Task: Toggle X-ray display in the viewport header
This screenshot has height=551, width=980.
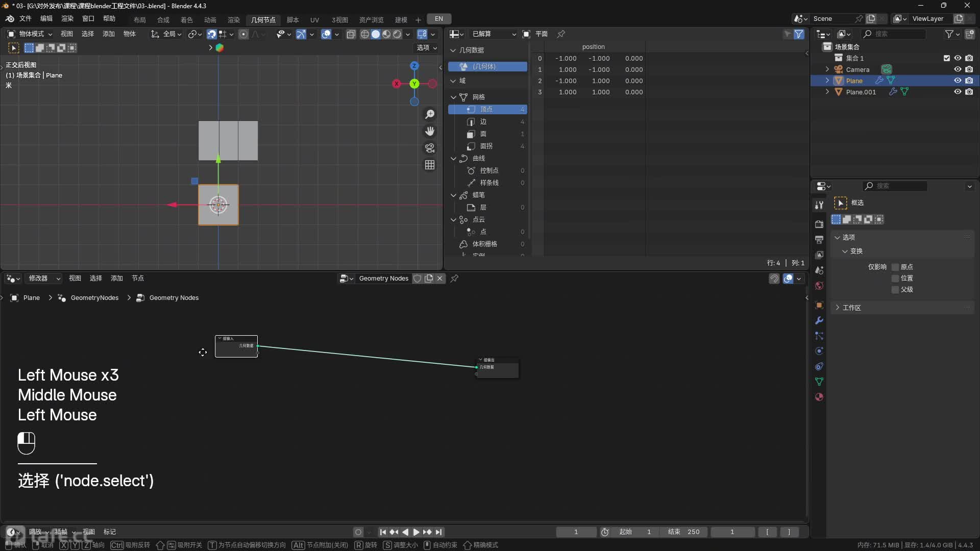Action: (351, 34)
